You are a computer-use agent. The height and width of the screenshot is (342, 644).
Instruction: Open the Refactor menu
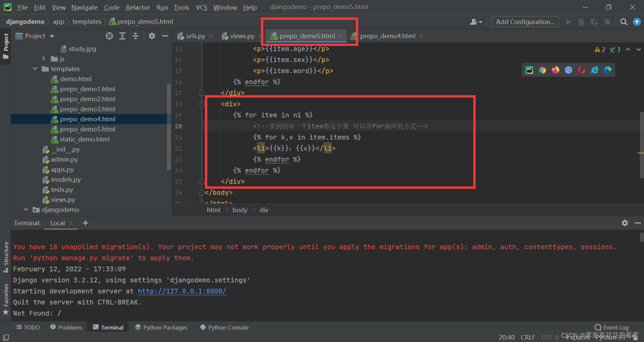click(137, 7)
